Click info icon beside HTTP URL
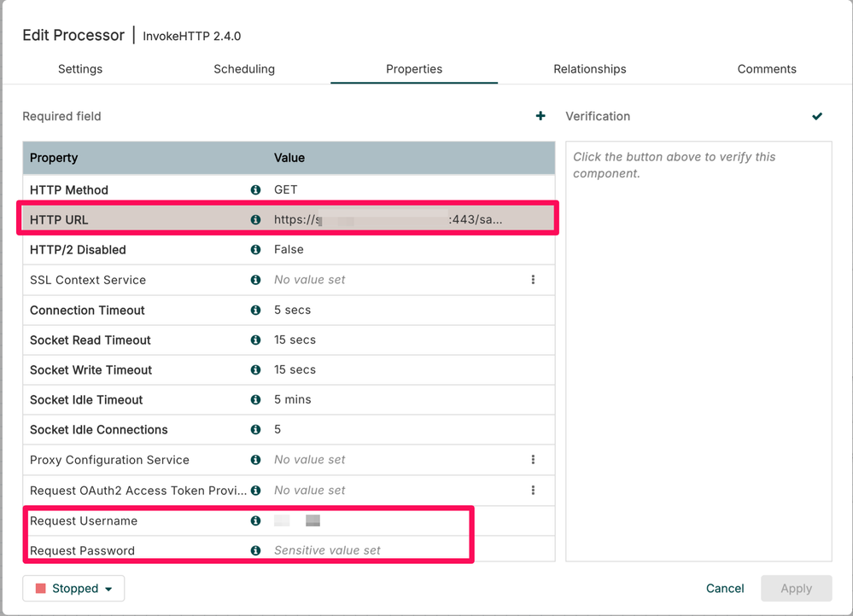Screen dimensions: 853x616 click(x=255, y=220)
